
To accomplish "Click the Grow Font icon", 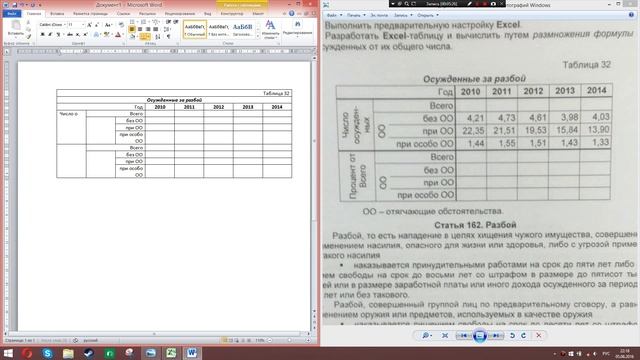I will tap(89, 24).
